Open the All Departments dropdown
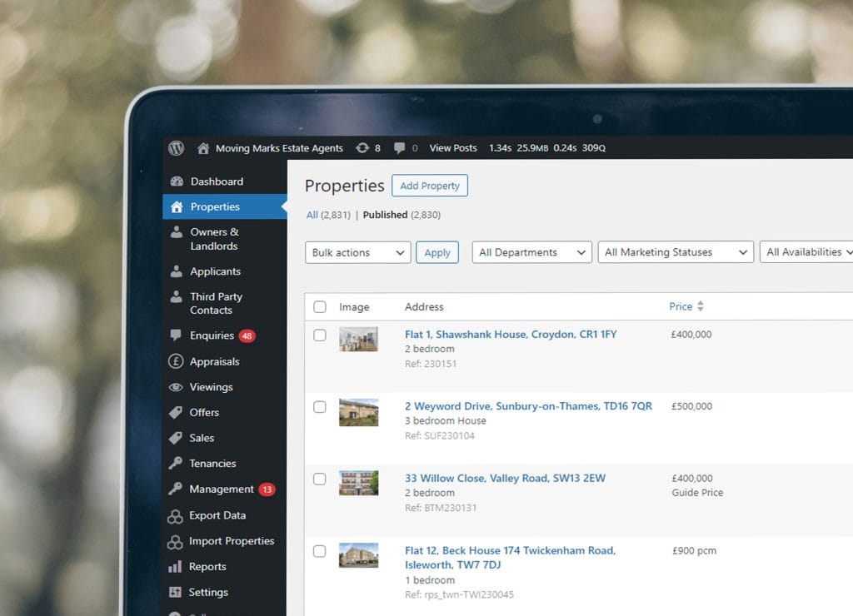Screen dimensions: 853x616 pyautogui.click(x=532, y=252)
